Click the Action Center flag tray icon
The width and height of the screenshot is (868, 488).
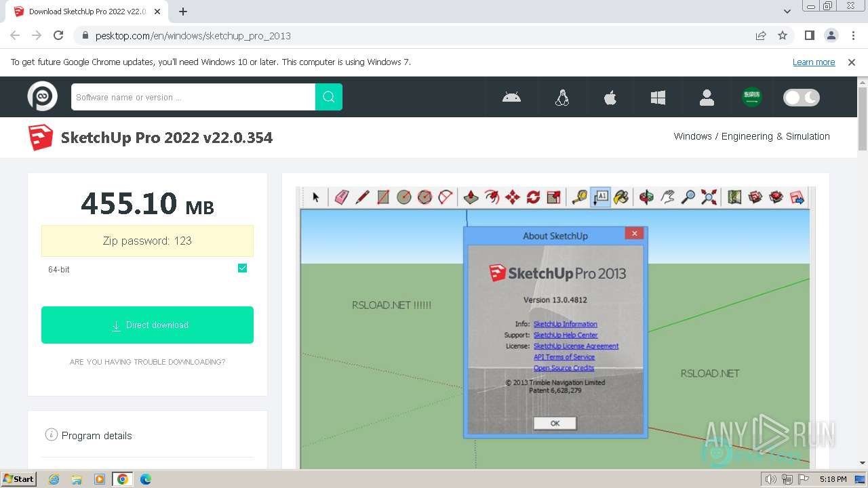pyautogui.click(x=804, y=479)
